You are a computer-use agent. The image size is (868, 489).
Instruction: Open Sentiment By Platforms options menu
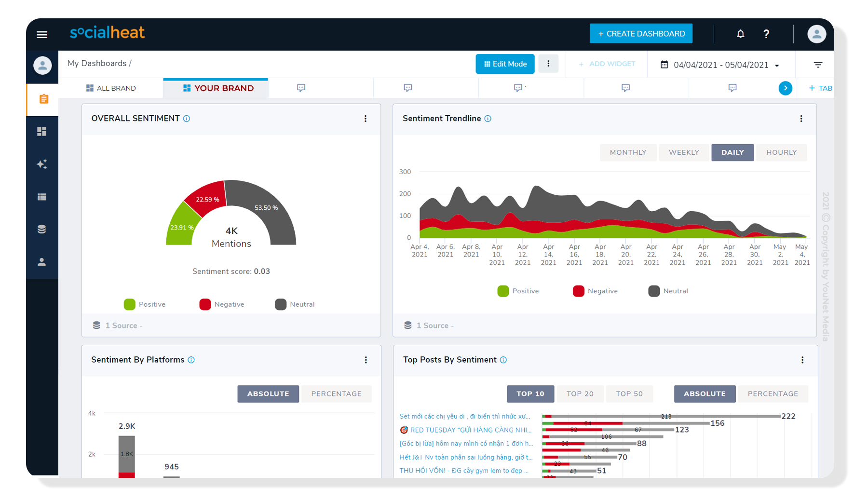point(366,360)
